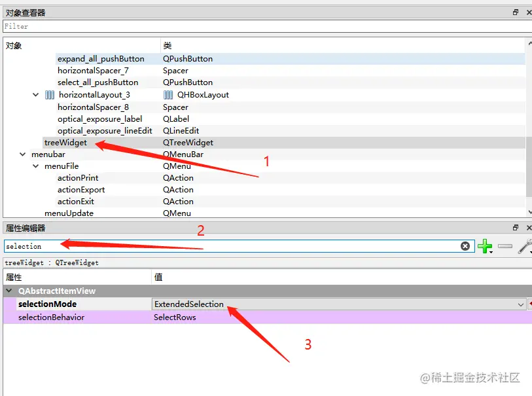Collapse the menuFile tree node
The height and width of the screenshot is (396, 532).
click(35, 166)
